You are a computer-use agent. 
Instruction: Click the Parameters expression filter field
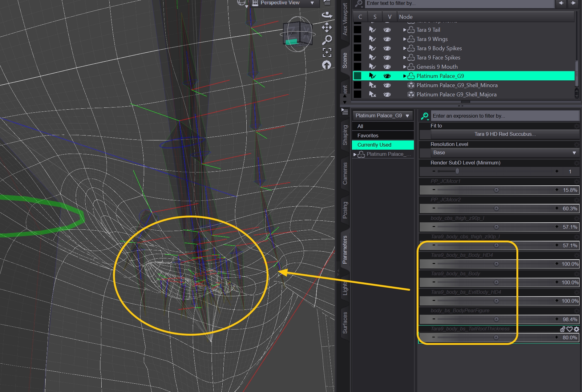tap(505, 116)
